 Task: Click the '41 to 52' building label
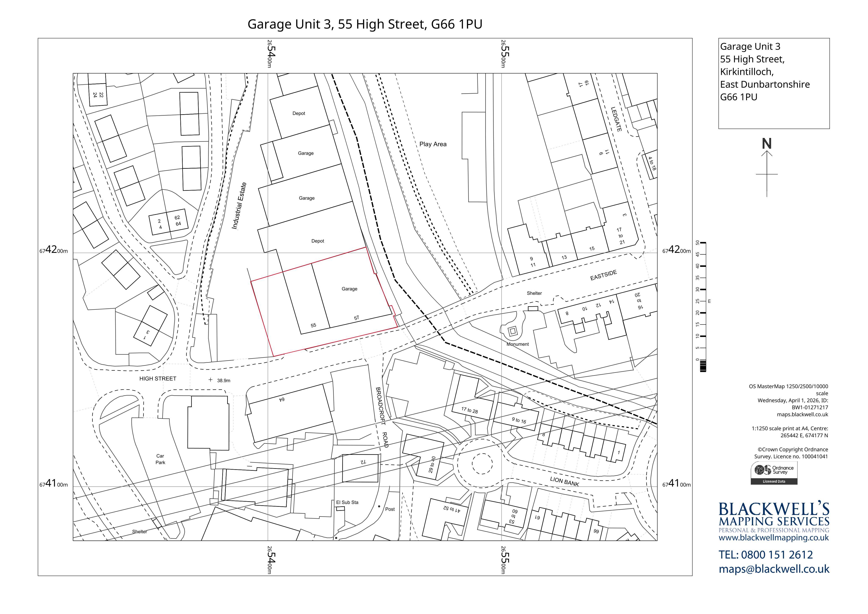pyautogui.click(x=452, y=509)
